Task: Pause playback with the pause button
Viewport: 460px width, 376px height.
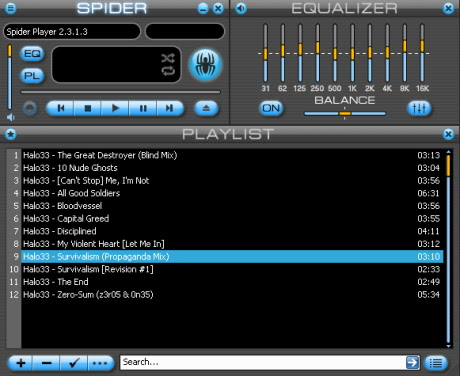Action: tap(143, 108)
